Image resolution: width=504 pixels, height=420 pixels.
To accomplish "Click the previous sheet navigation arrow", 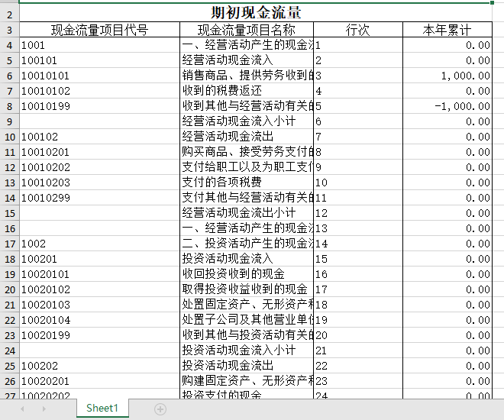I will point(22,409).
